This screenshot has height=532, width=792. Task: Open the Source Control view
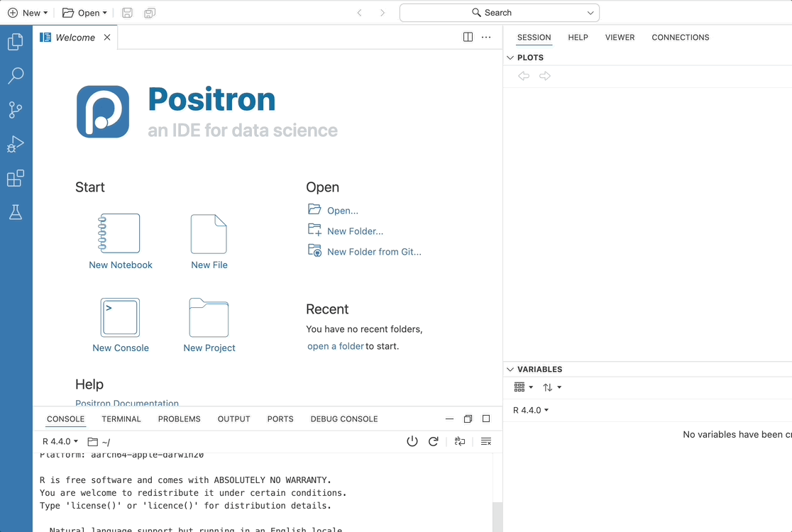16,109
